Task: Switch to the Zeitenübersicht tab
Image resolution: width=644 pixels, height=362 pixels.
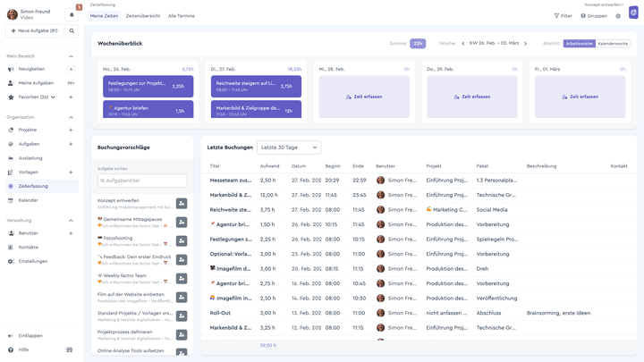Action: tap(142, 16)
